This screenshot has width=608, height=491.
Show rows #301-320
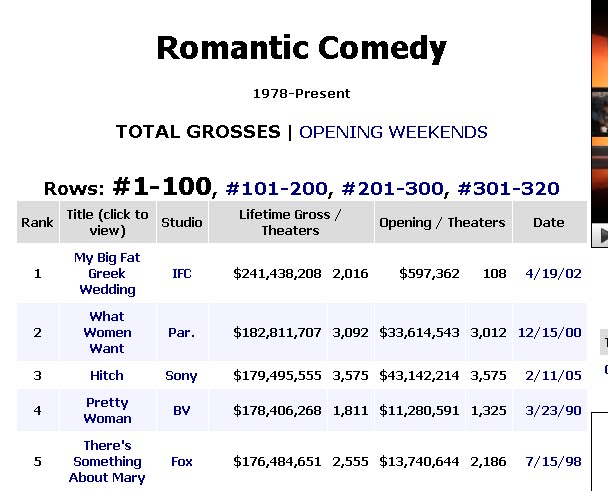[x=508, y=188]
